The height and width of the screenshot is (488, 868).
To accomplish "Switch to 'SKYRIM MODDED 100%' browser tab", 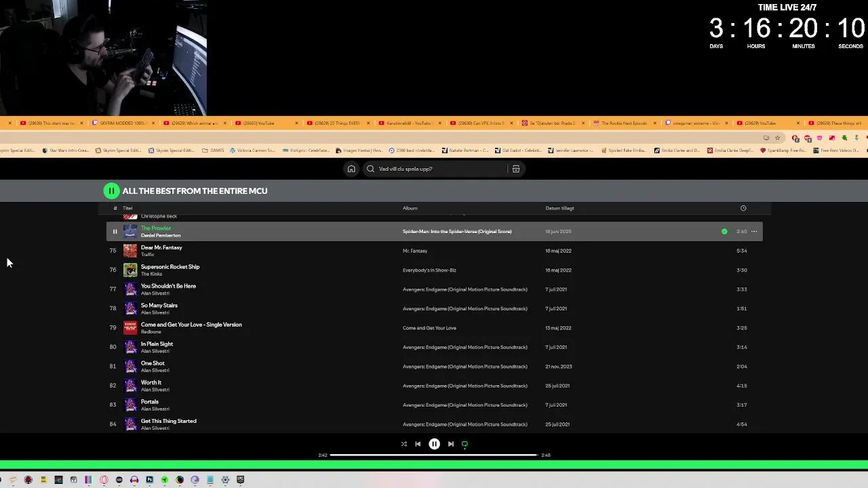I will point(123,123).
